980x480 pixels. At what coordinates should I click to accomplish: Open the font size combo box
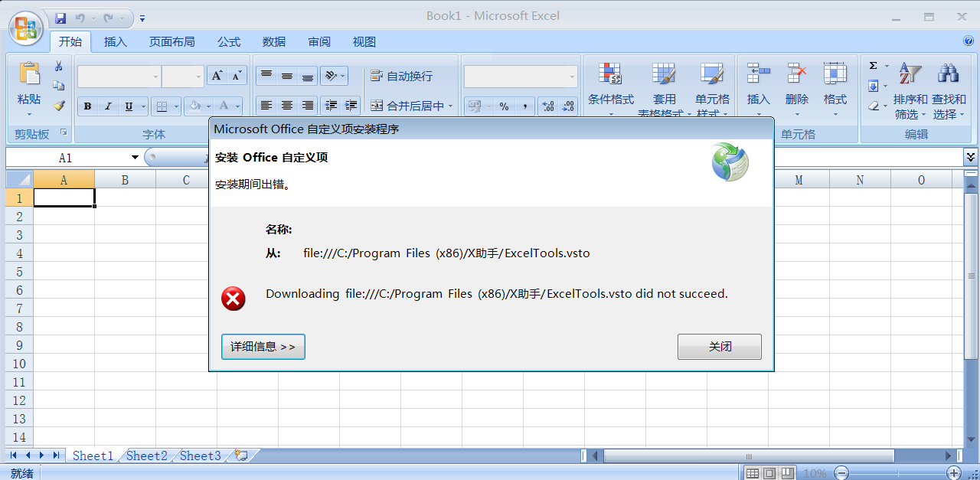click(x=183, y=77)
